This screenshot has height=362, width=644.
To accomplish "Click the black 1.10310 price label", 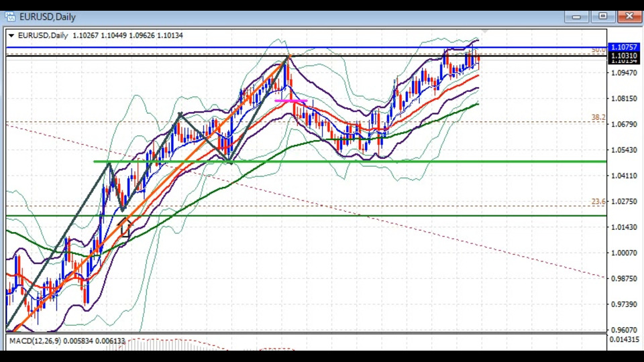I will [x=624, y=56].
